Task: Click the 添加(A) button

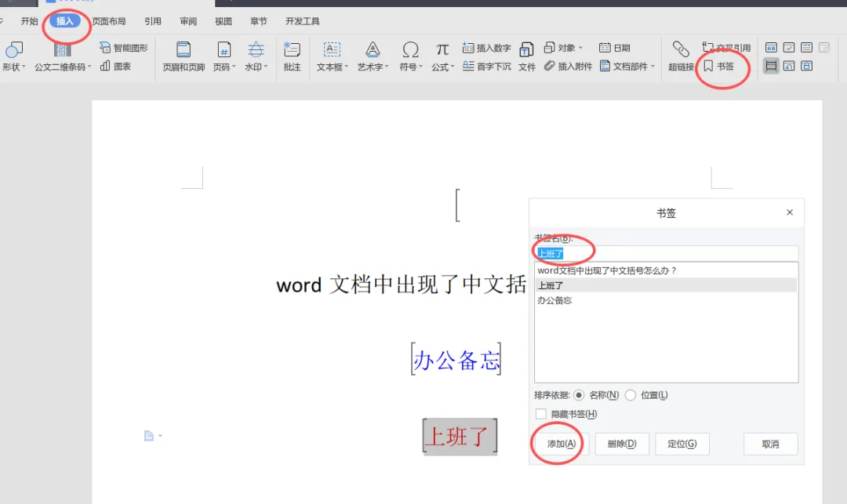Action: click(562, 444)
